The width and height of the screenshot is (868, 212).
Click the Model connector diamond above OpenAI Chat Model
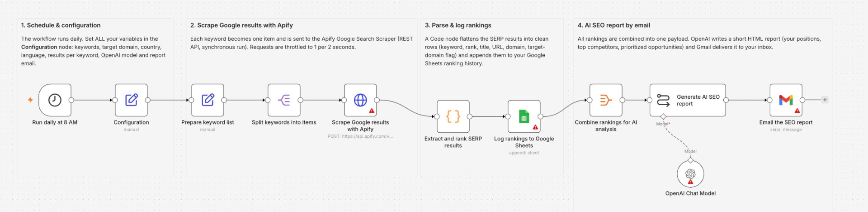pos(690,160)
